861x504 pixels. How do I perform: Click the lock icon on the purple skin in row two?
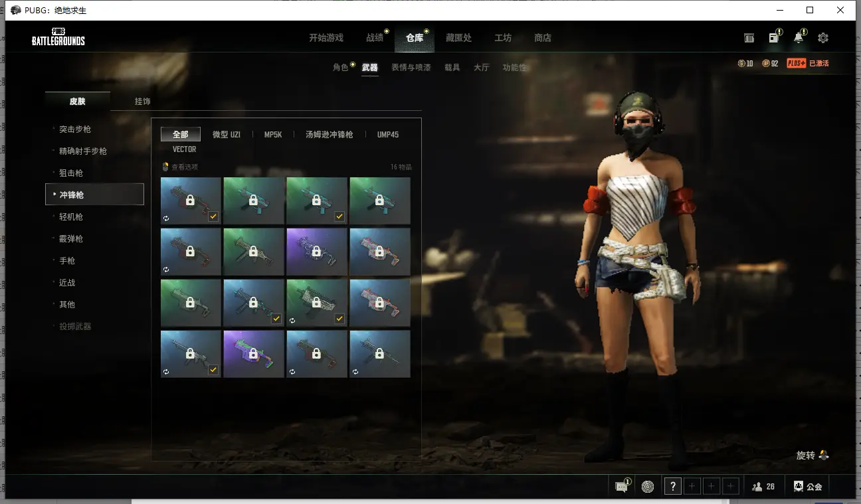[x=316, y=251]
